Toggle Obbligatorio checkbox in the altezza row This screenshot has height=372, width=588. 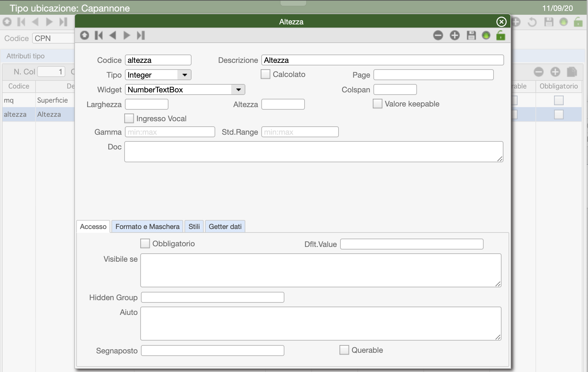559,114
